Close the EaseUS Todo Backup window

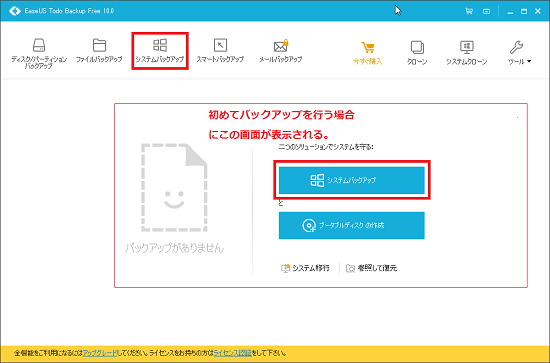tap(538, 12)
